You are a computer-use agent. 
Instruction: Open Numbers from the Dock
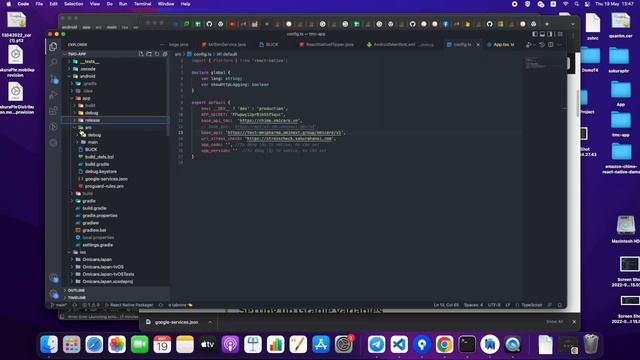(276, 344)
